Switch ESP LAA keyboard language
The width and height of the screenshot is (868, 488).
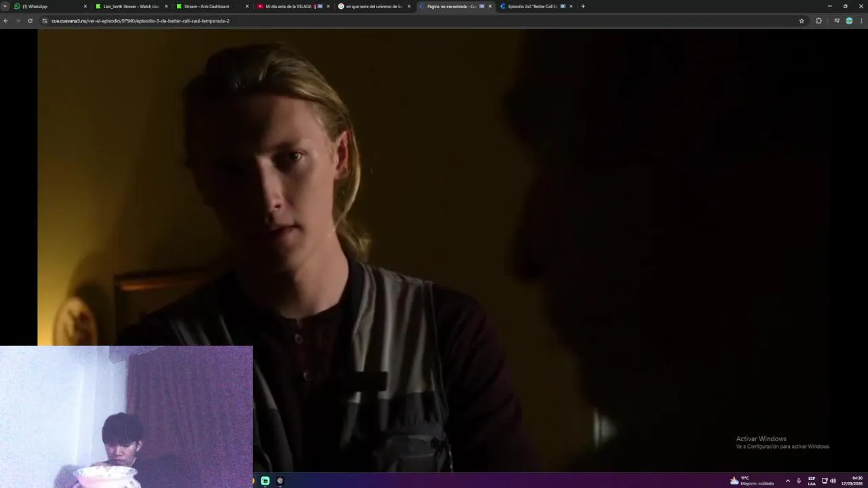[x=812, y=481]
